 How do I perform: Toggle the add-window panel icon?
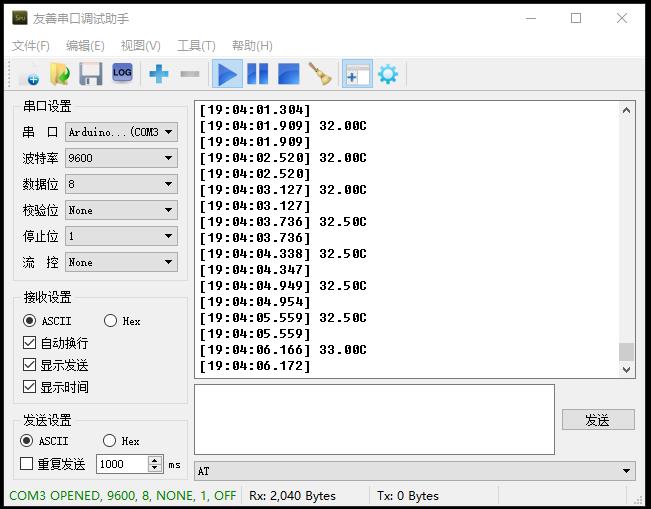(x=357, y=74)
